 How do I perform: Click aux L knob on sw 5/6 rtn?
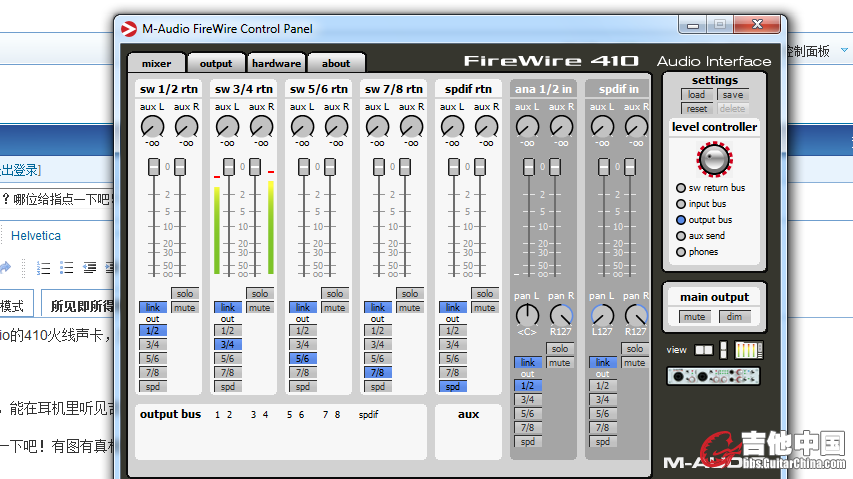pyautogui.click(x=302, y=127)
